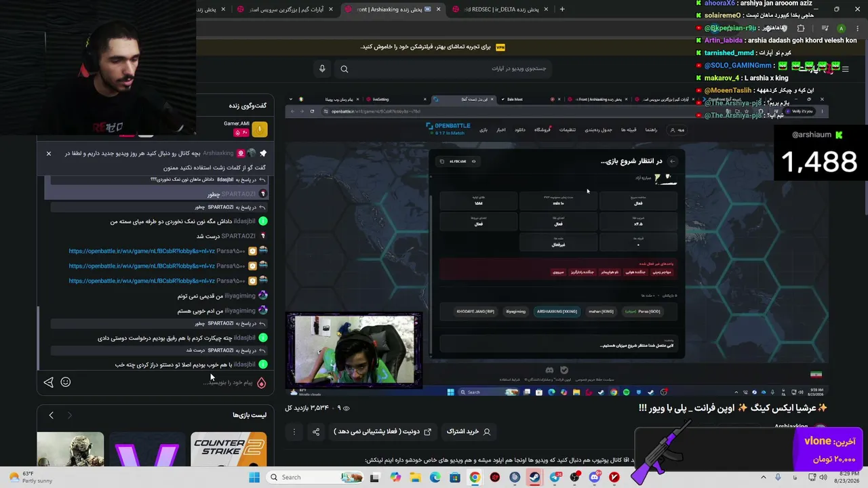Open Discord from the Windows taskbar
The height and width of the screenshot is (488, 868).
pyautogui.click(x=595, y=477)
